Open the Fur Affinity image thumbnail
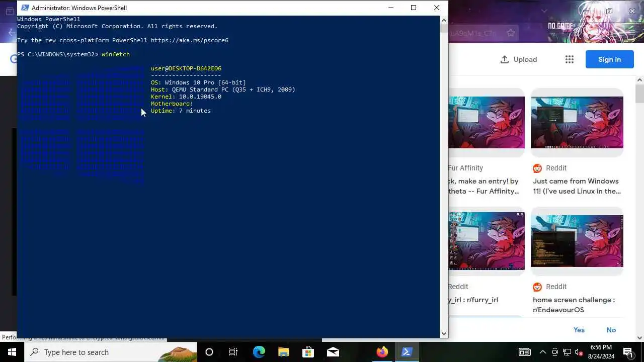The image size is (644, 362). pos(487,123)
